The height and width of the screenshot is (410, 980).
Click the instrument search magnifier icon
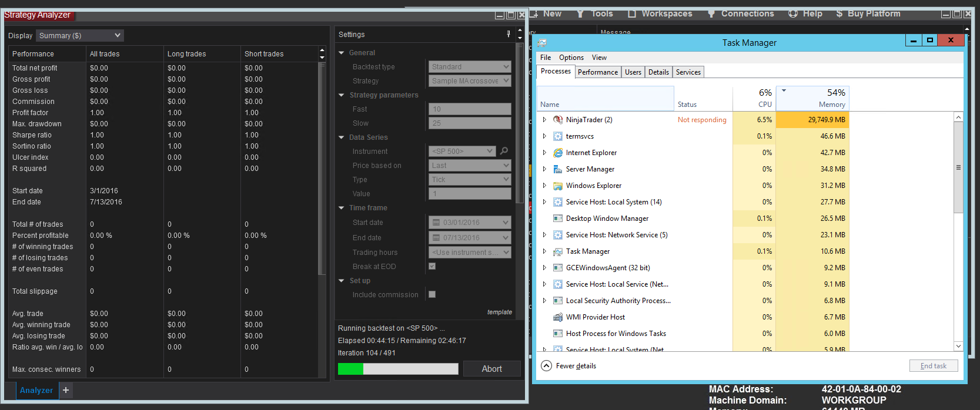[504, 151]
